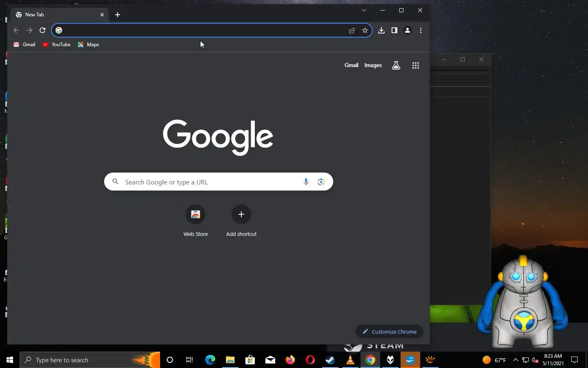Click the back navigation arrow
Screen dimensions: 588x368
(16, 30)
